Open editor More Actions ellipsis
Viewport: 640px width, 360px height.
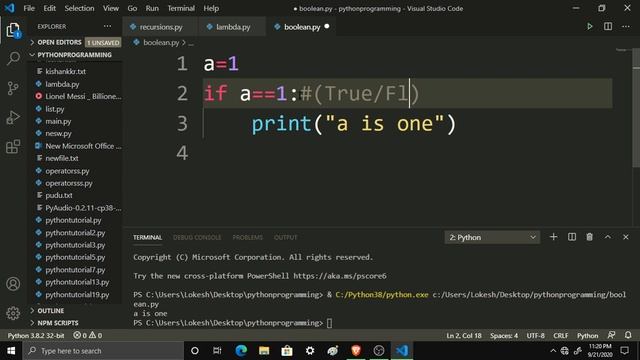626,27
